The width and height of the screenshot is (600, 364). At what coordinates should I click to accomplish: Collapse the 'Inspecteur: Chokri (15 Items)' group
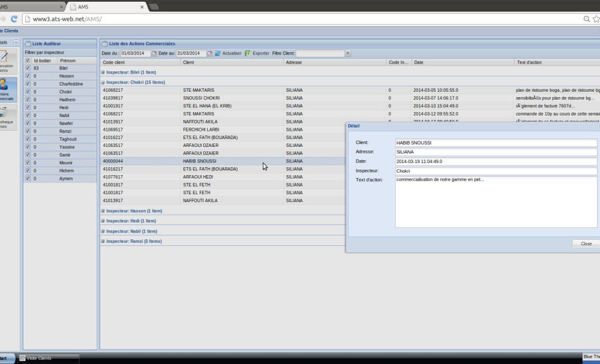click(x=103, y=82)
